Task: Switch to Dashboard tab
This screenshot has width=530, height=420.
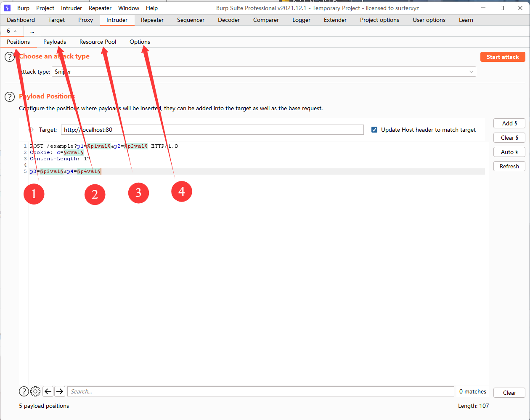Action: pos(21,20)
